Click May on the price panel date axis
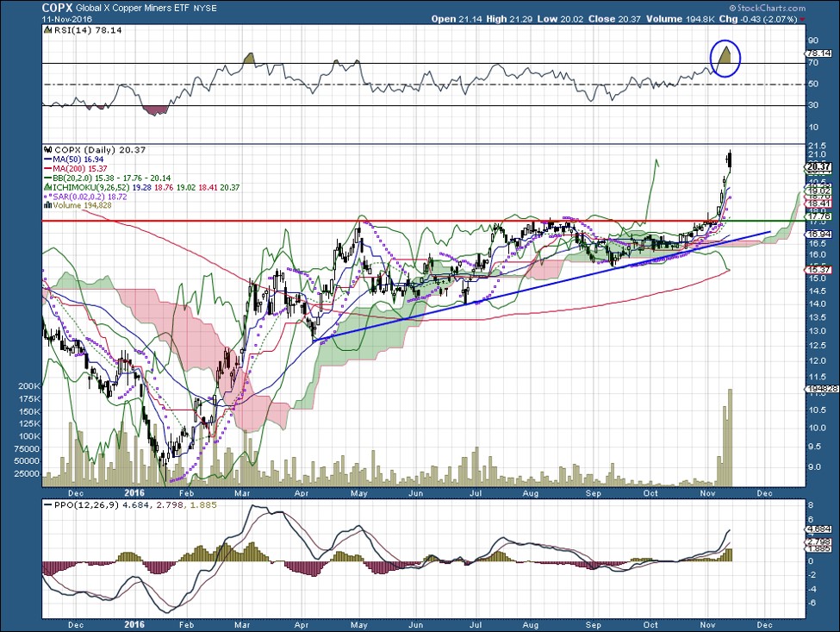The width and height of the screenshot is (840, 632). (359, 493)
